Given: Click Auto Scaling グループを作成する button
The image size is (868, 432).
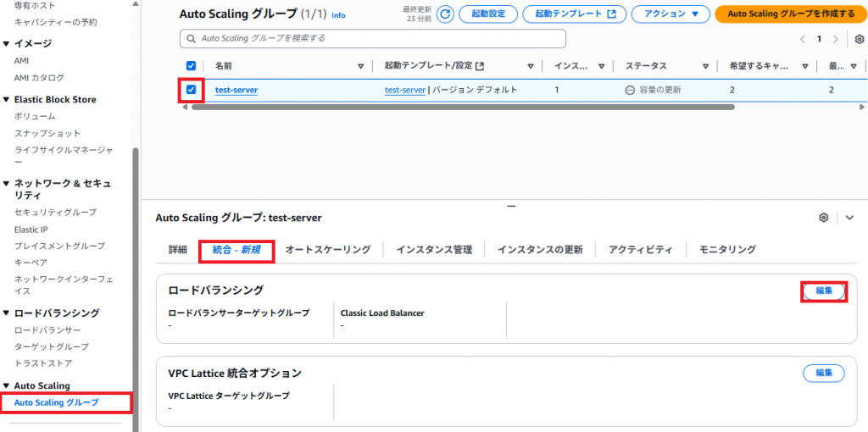Looking at the screenshot, I should tap(791, 14).
